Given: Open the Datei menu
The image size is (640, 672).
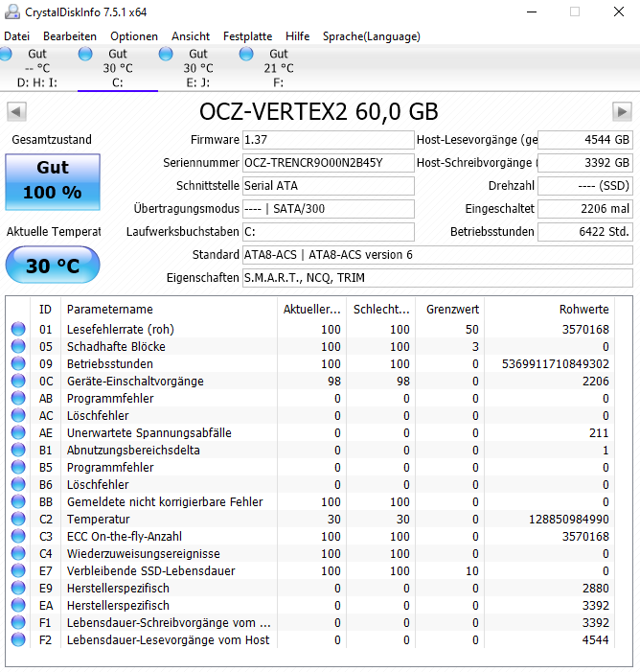Looking at the screenshot, I should (16, 36).
